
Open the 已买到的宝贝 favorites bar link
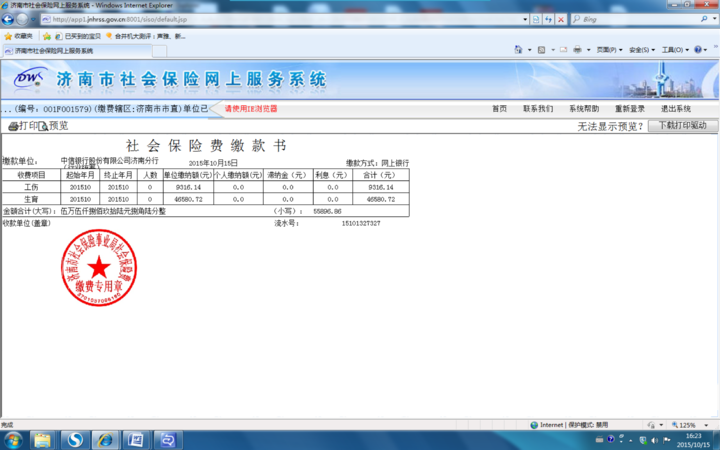pyautogui.click(x=78, y=36)
